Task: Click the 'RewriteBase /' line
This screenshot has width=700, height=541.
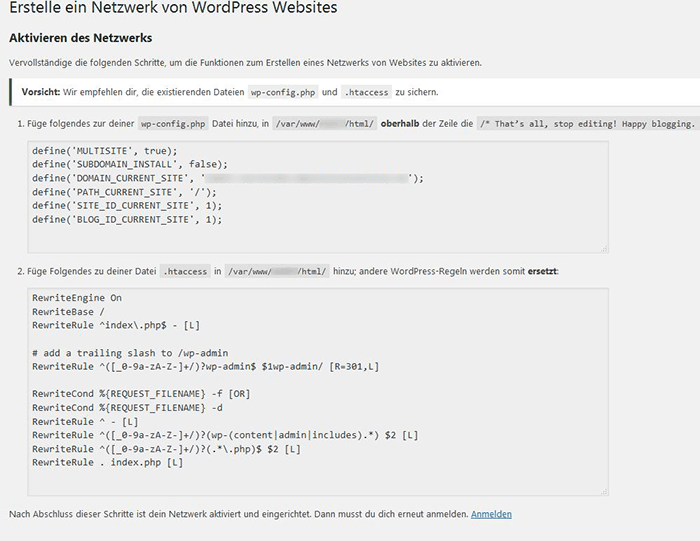Action: [68, 312]
